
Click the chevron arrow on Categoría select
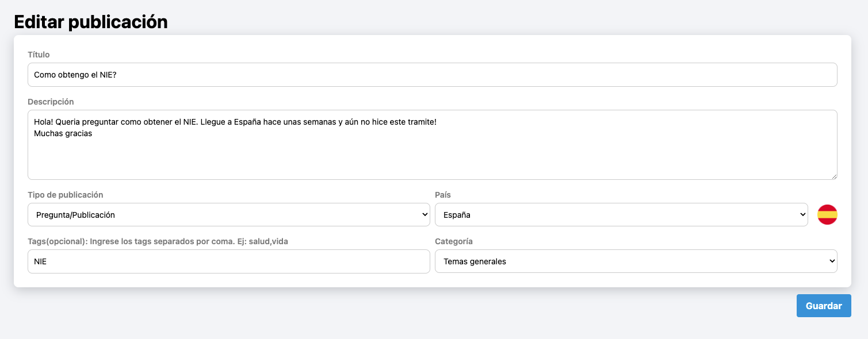(832, 261)
